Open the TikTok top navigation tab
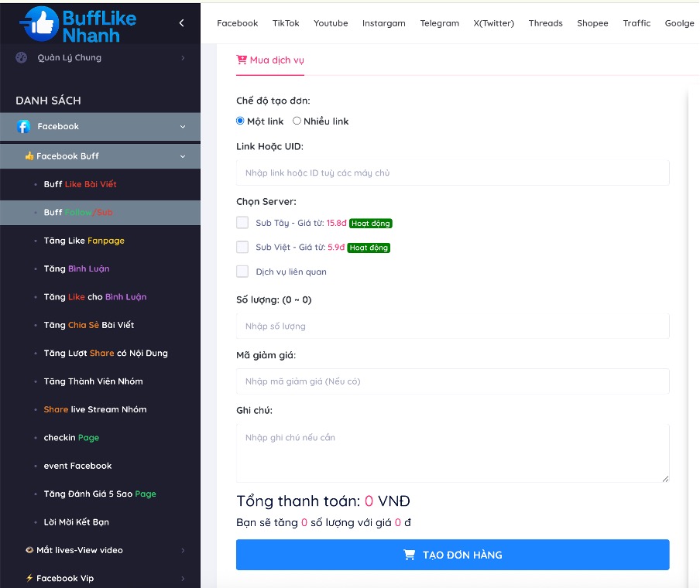The image size is (700, 588). 286,23
